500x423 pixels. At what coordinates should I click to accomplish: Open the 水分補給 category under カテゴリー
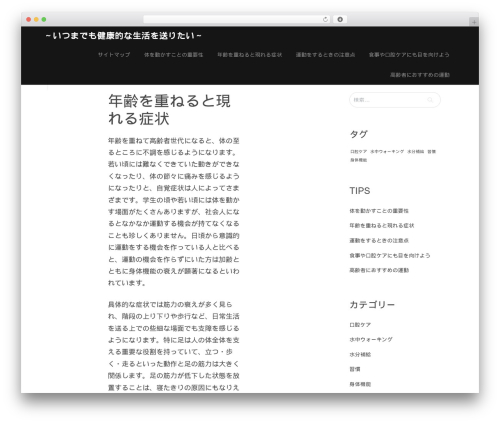pyautogui.click(x=360, y=354)
